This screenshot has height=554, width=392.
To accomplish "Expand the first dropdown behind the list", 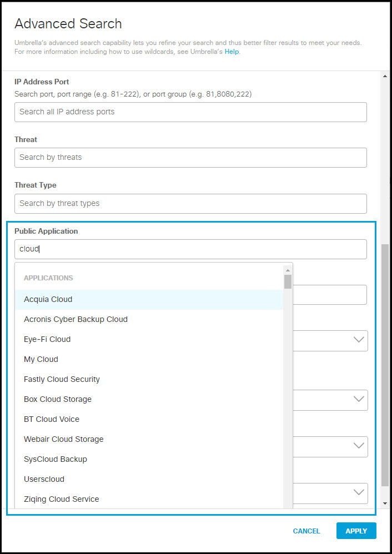I will point(359,340).
